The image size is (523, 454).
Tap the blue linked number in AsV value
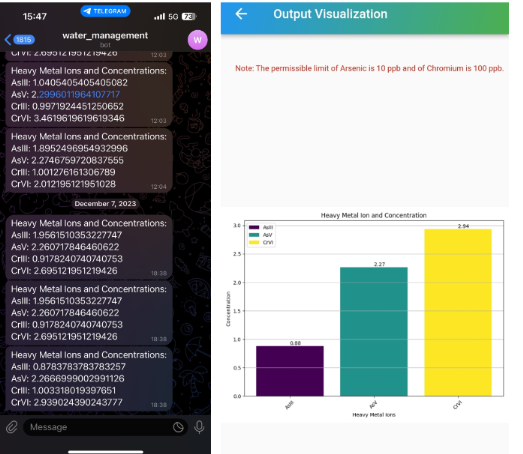tap(79, 94)
